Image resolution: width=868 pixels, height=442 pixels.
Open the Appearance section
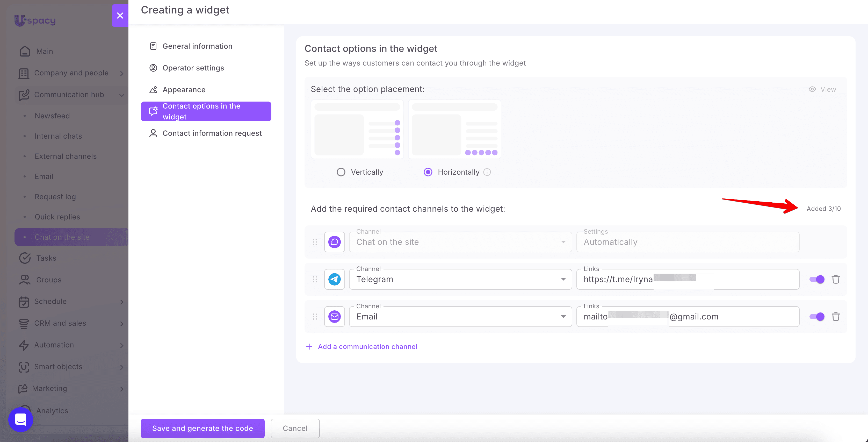(x=206, y=90)
